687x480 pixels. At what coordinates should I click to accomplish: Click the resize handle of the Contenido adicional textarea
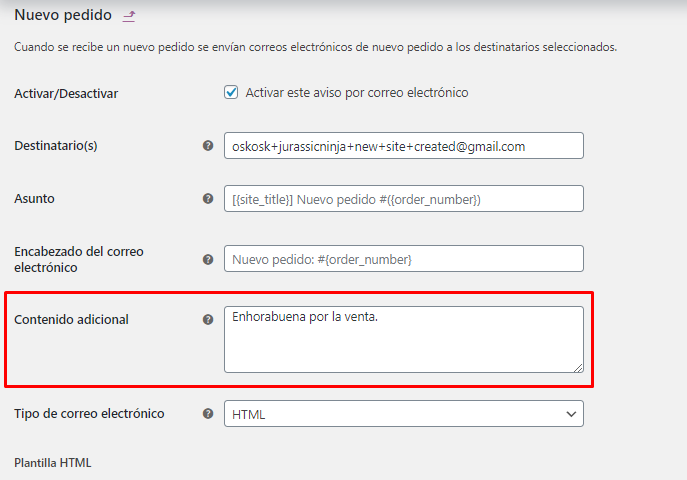[578, 367]
